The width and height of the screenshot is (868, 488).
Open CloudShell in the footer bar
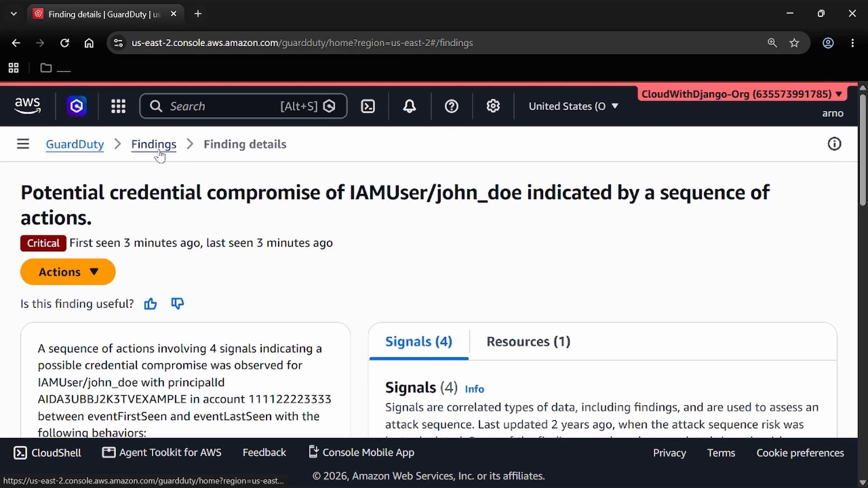coord(47,453)
